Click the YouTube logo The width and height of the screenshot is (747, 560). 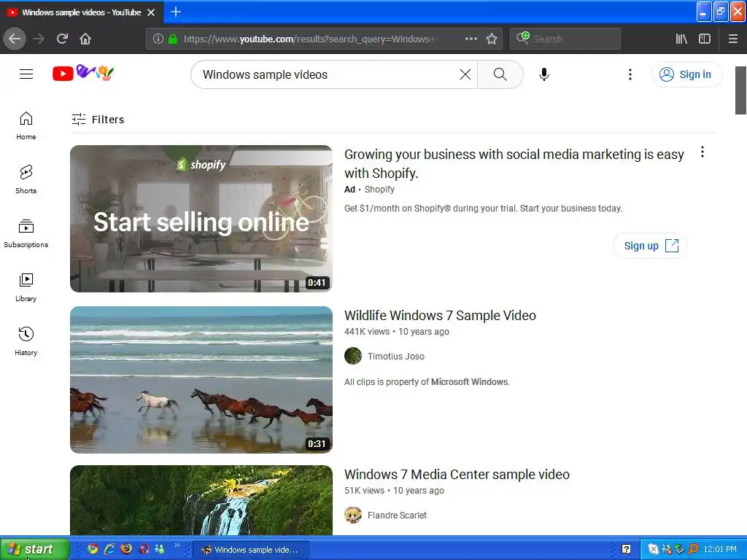coord(83,73)
